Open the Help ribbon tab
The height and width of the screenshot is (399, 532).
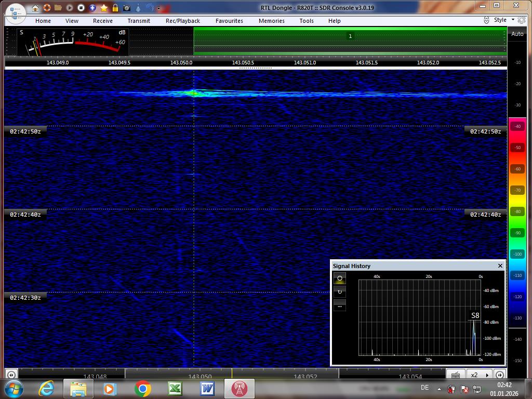pyautogui.click(x=334, y=21)
